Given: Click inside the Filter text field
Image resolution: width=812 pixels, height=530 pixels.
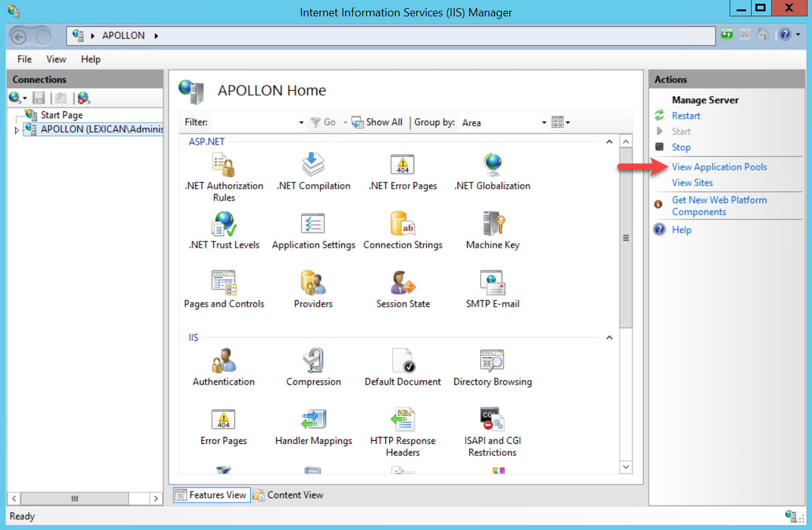Looking at the screenshot, I should coord(255,123).
